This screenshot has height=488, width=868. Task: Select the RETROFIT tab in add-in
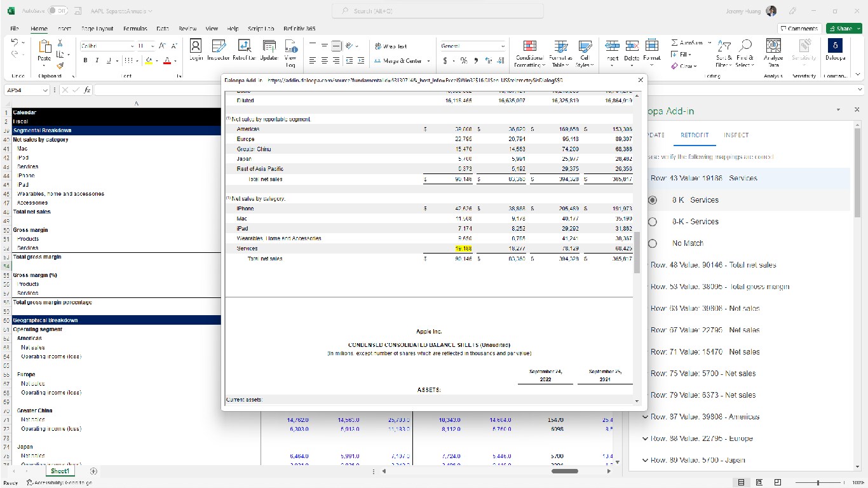pos(694,135)
